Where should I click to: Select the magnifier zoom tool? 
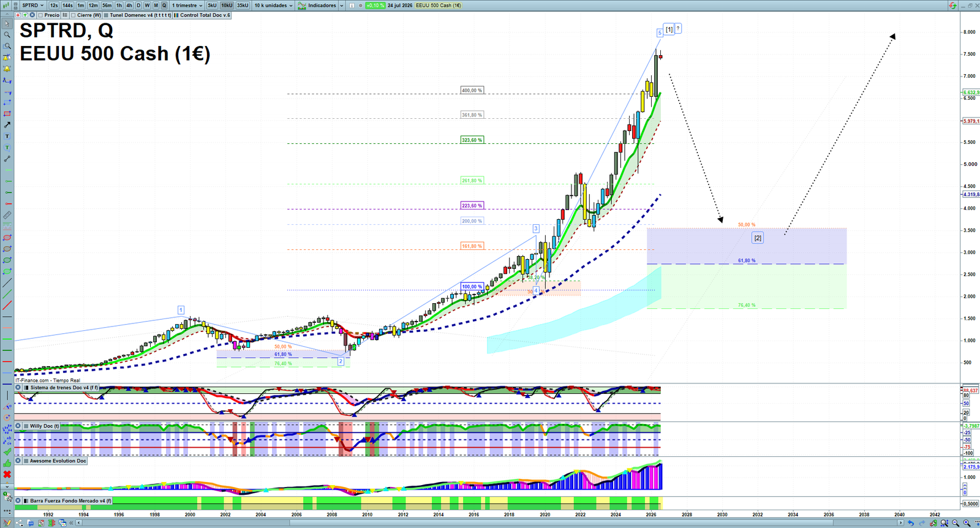pyautogui.click(x=7, y=35)
